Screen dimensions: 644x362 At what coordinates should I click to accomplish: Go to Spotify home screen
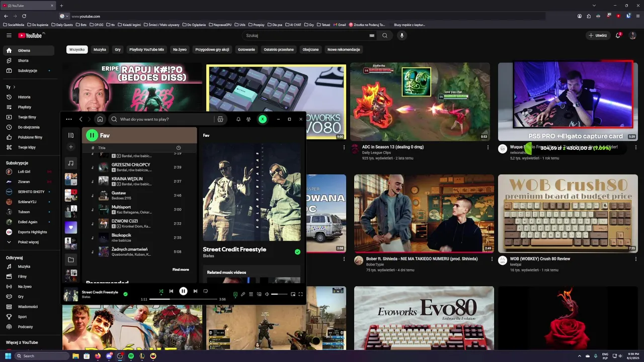(100, 119)
